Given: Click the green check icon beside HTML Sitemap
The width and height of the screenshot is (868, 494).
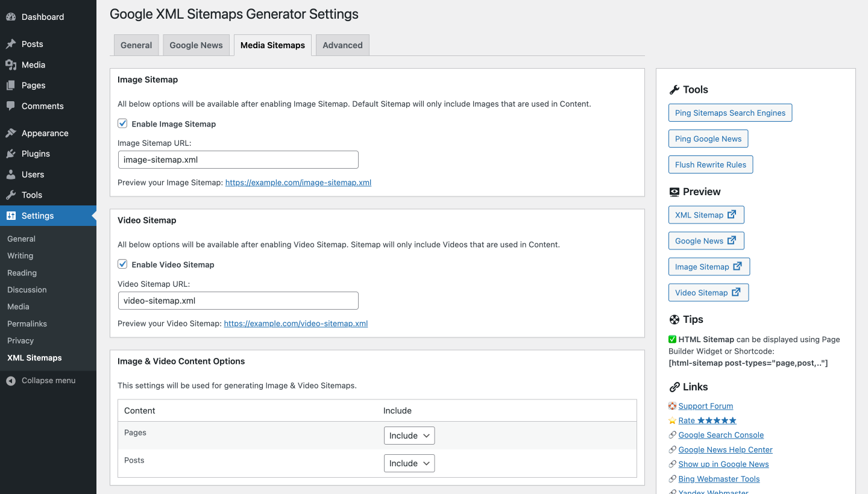Looking at the screenshot, I should pos(673,339).
